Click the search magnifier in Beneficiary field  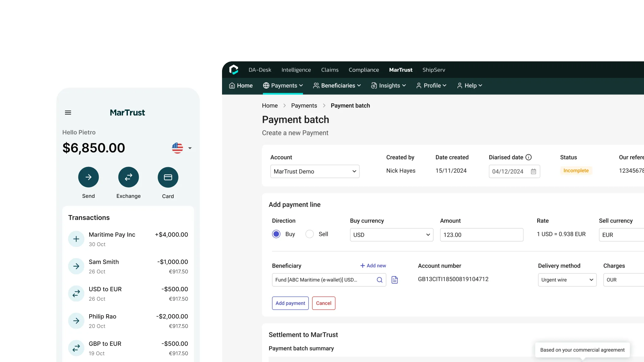(380, 280)
